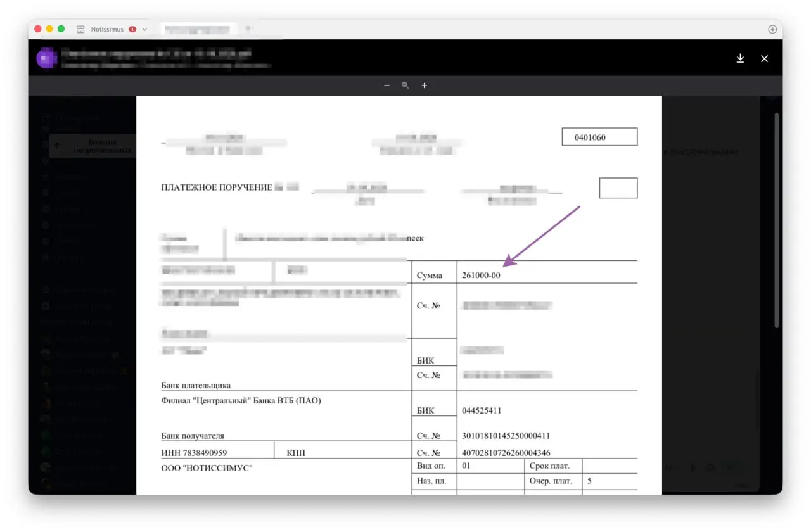Image resolution: width=811 pixels, height=532 pixels.
Task: Click the Сумма label
Action: 429,275
